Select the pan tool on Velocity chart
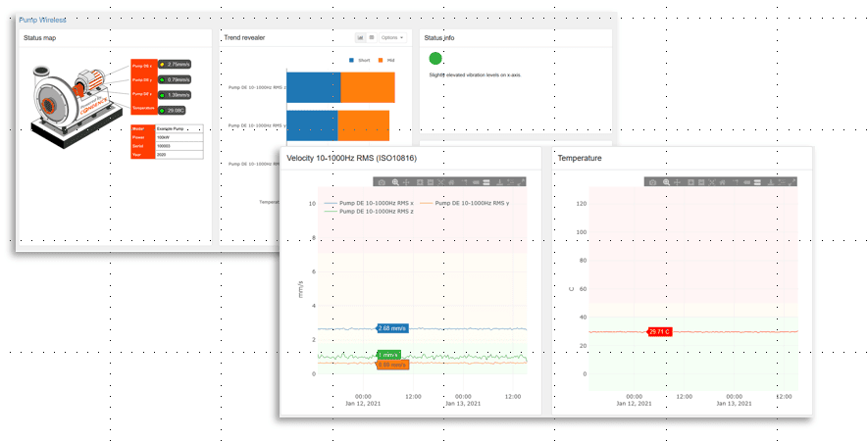Image resolution: width=868 pixels, height=441 pixels. [x=407, y=182]
